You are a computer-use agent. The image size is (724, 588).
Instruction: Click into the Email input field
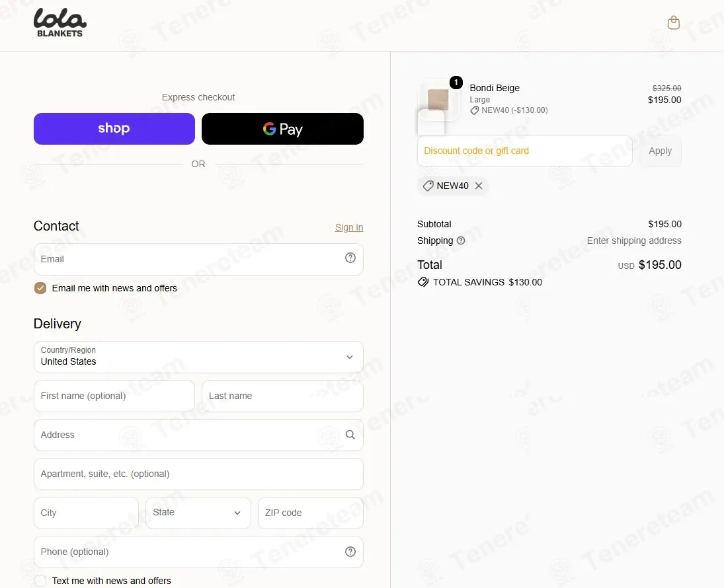pos(198,260)
